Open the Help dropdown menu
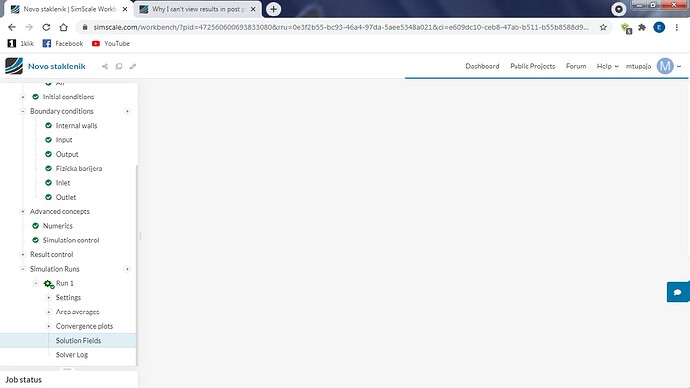 [x=607, y=66]
